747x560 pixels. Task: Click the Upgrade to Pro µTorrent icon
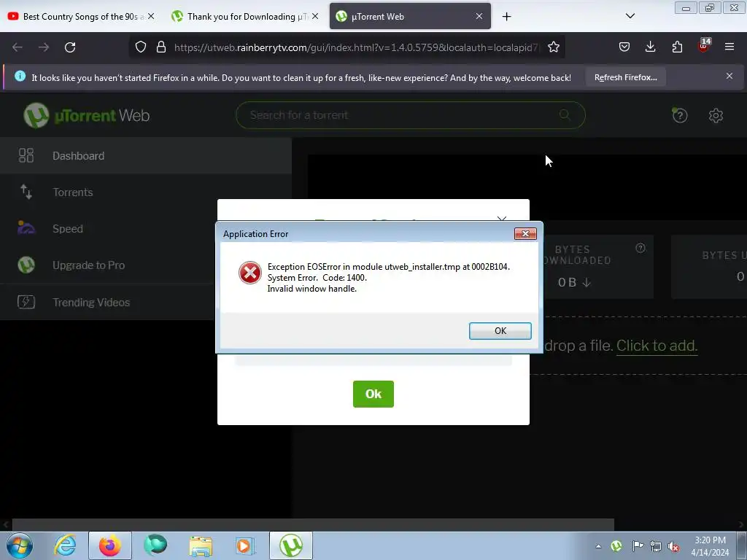pyautogui.click(x=26, y=265)
